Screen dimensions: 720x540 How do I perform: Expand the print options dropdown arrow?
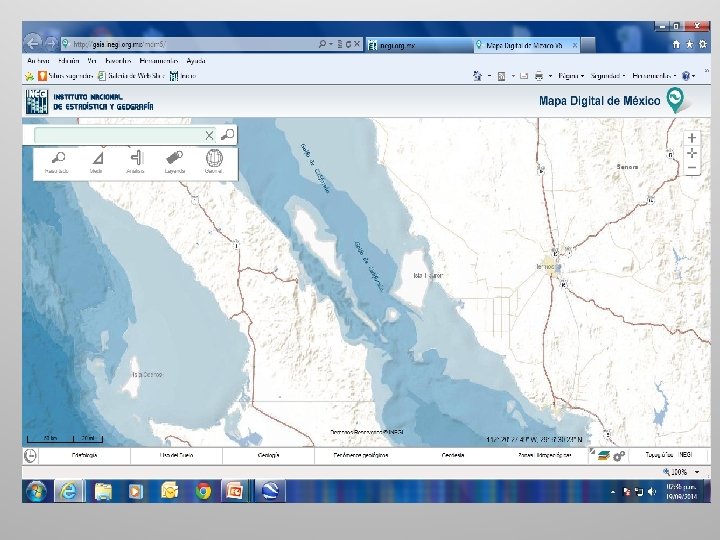[550, 76]
